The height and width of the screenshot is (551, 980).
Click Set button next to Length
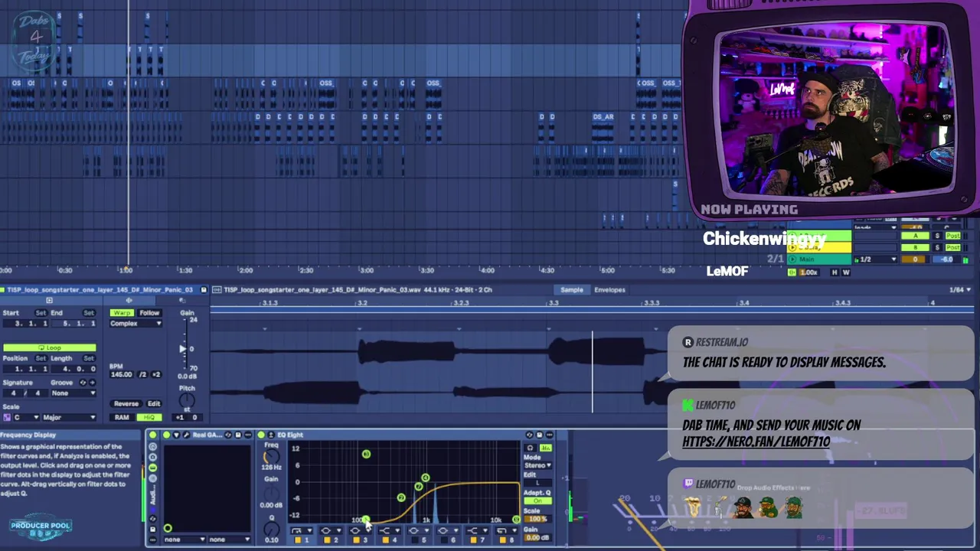point(89,358)
